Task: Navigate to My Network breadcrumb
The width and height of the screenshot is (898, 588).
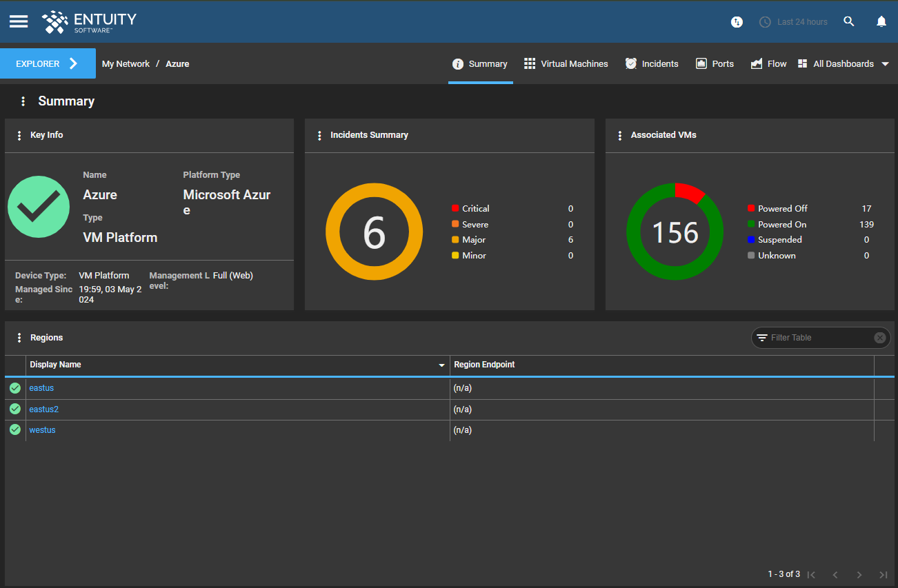Action: pos(126,63)
